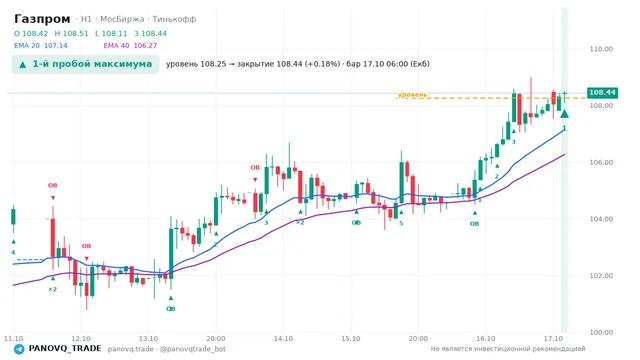Click the '1-й пробой максимума' signal badge
The image size is (640, 360).
point(85,64)
